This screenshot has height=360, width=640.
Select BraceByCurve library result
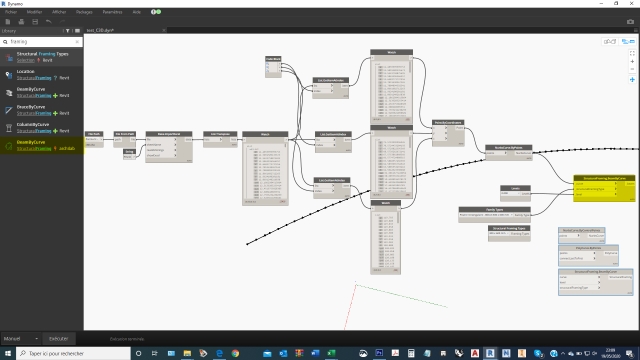tap(42, 110)
